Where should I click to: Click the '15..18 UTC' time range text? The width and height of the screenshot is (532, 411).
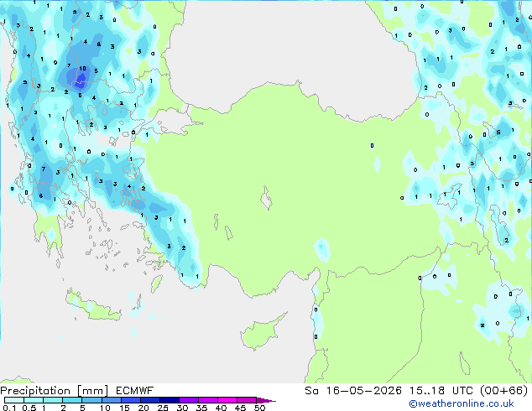point(441,391)
